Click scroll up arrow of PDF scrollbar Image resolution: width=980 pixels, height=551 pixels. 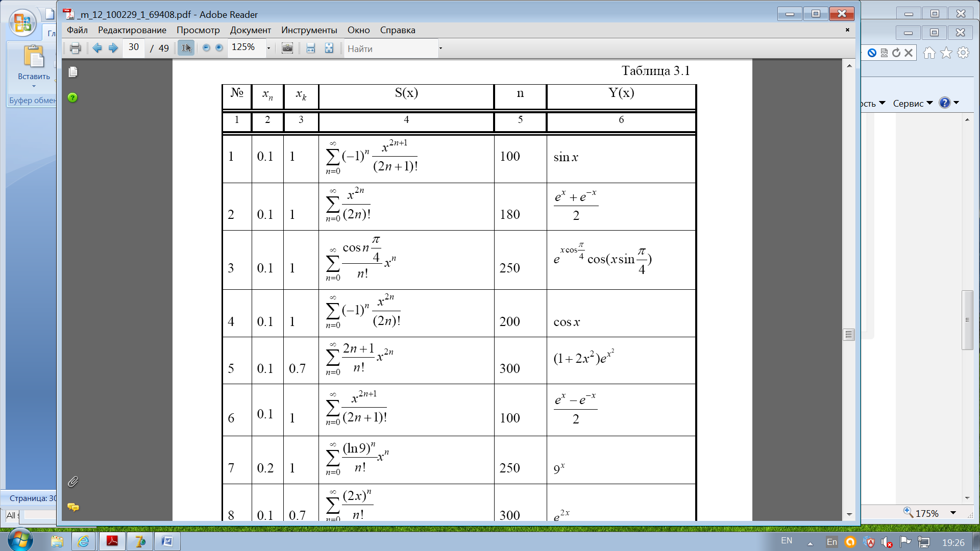tap(849, 66)
